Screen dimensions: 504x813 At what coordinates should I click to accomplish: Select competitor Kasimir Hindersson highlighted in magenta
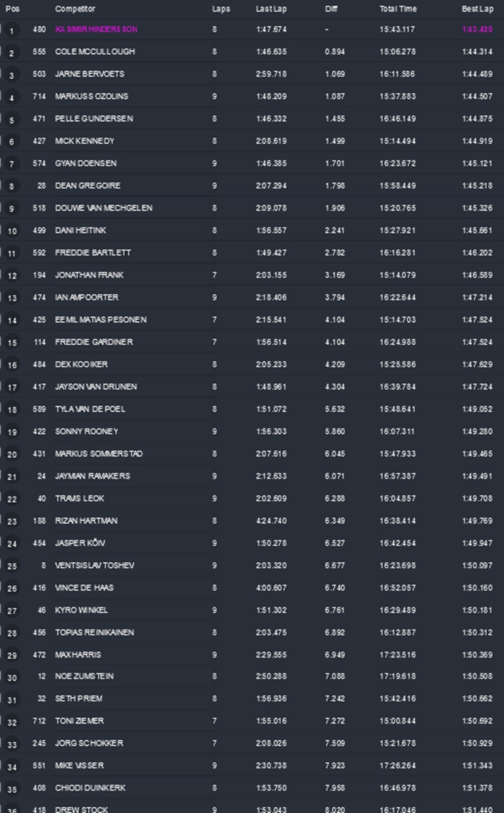(x=96, y=30)
